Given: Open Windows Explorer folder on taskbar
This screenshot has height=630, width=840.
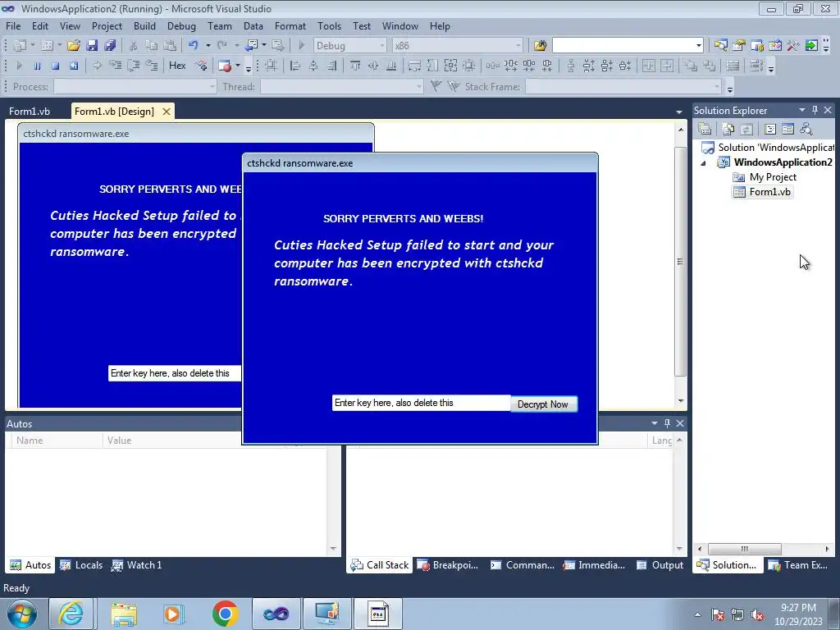Looking at the screenshot, I should coord(124,614).
